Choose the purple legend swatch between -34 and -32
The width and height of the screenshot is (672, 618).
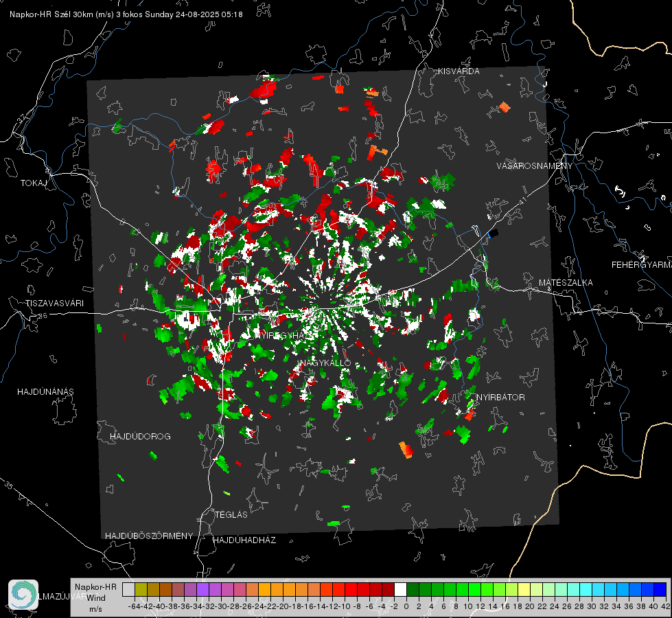pos(202,589)
